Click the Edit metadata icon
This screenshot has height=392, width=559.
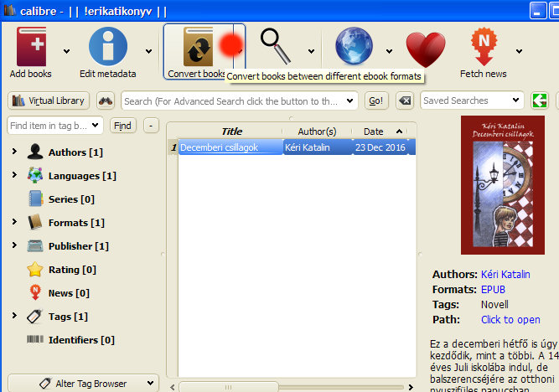[107, 46]
